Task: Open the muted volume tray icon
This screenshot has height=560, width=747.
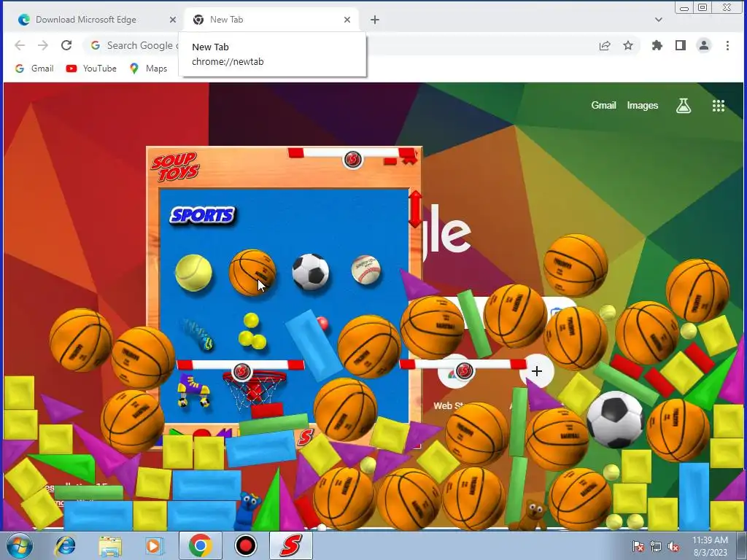Action: (x=673, y=546)
